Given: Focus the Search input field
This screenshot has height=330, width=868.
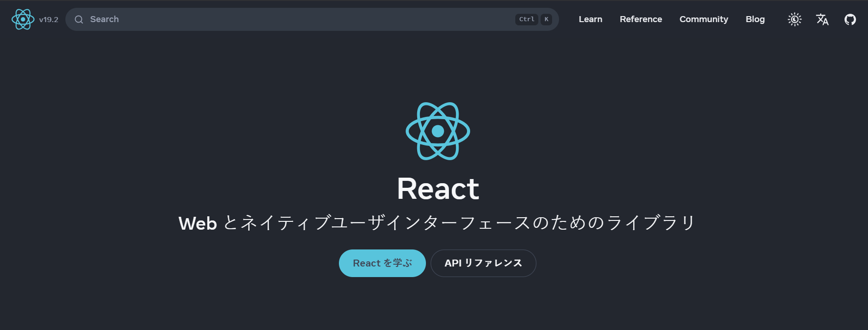Looking at the screenshot, I should 312,19.
